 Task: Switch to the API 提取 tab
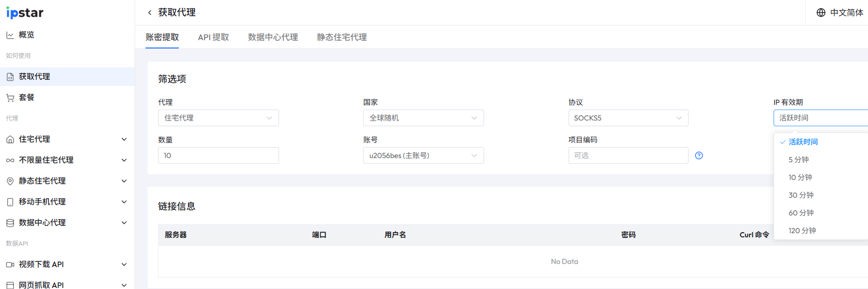pos(213,37)
